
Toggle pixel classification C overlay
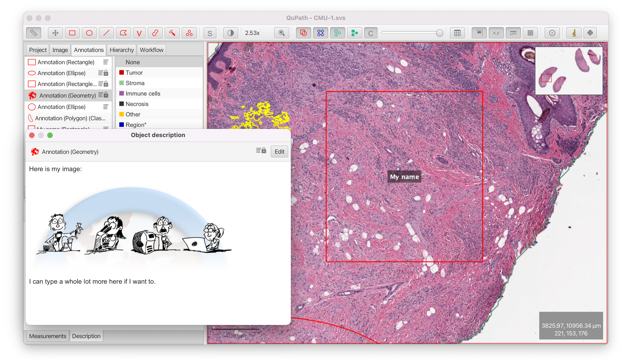[371, 33]
